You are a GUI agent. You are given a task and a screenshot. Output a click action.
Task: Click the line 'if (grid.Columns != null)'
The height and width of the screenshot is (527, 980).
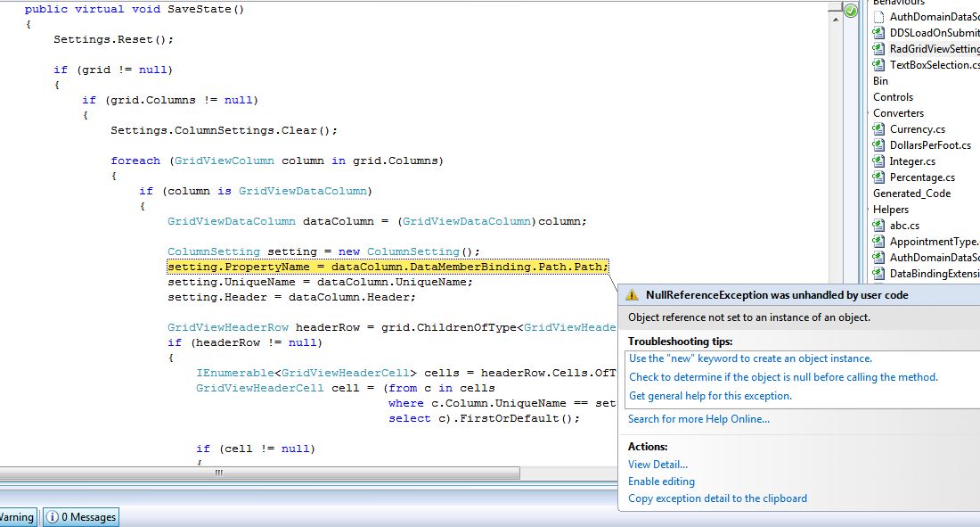(x=170, y=100)
